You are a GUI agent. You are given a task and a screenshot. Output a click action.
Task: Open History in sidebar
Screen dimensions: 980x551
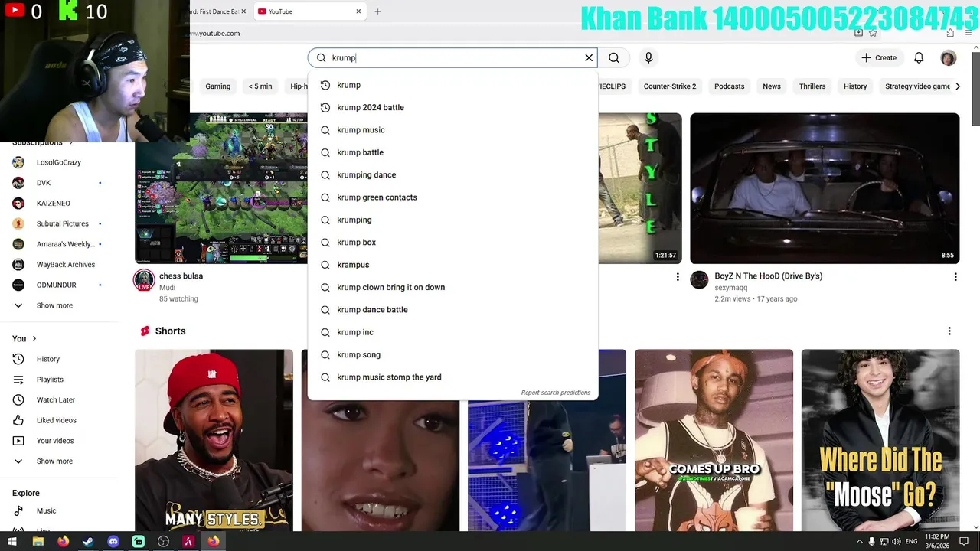[47, 359]
